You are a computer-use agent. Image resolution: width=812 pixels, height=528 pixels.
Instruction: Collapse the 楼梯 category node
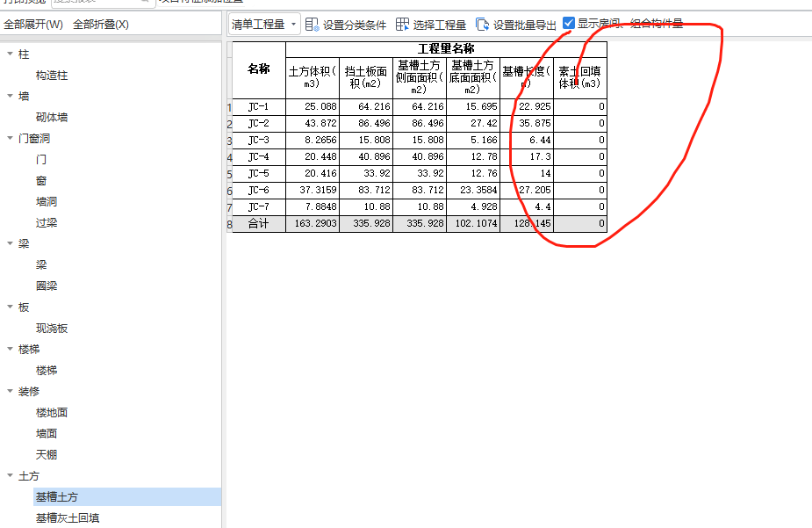pos(10,350)
